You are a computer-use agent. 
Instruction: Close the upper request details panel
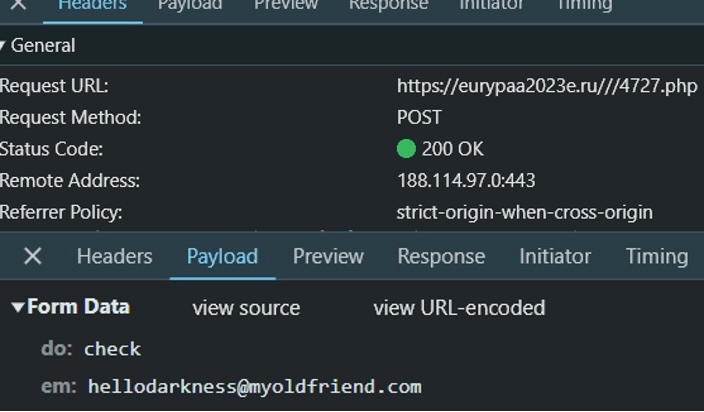tap(19, 5)
